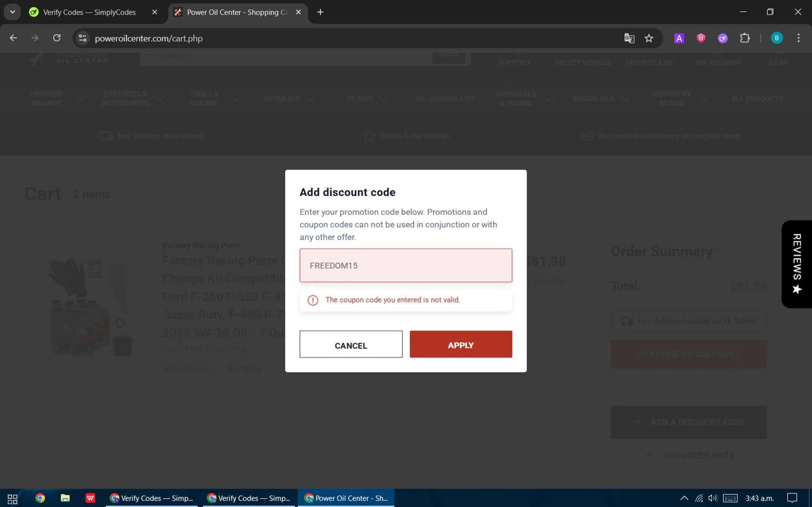
Task: Click the 3:43 a.m. clock
Action: pos(759,498)
